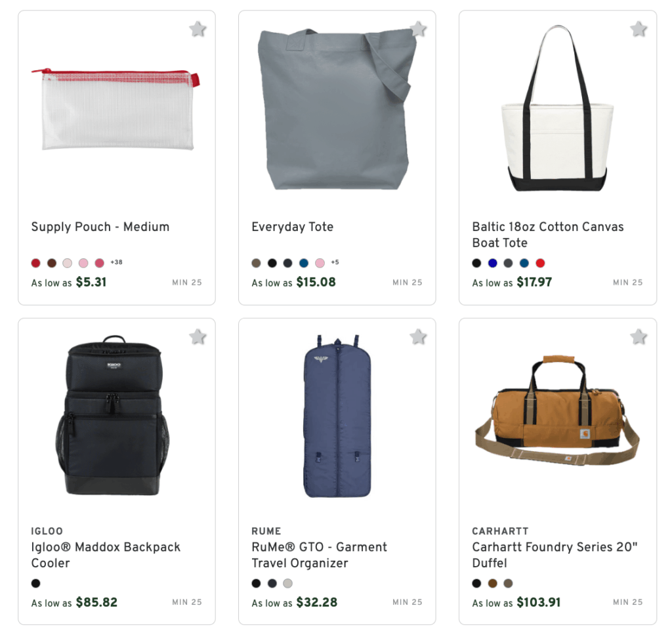Select the black swatch for Igloo Backpack Cooler
Viewport: 672px width, 631px height.
tap(36, 583)
